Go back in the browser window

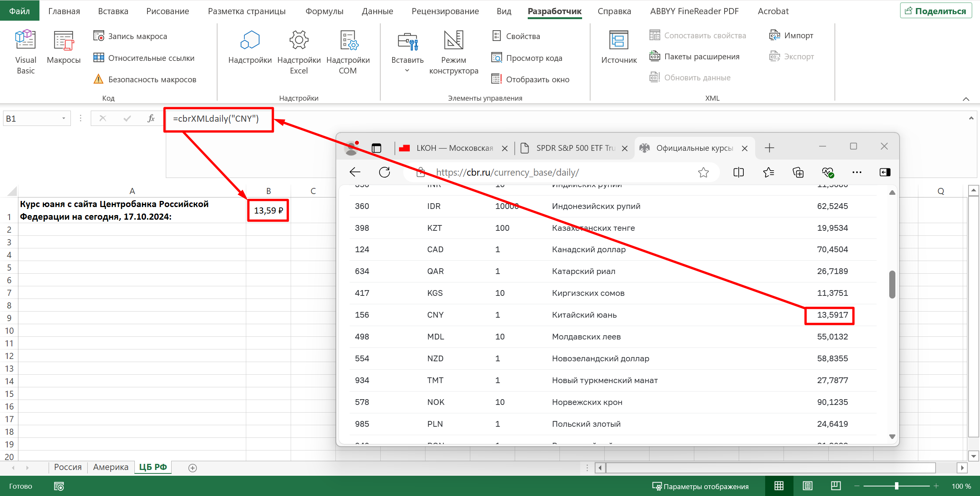coord(355,172)
